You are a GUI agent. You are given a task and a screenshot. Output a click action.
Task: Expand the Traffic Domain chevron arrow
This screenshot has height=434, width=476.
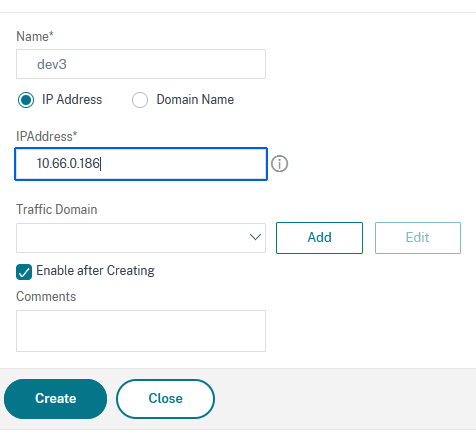[x=255, y=237]
